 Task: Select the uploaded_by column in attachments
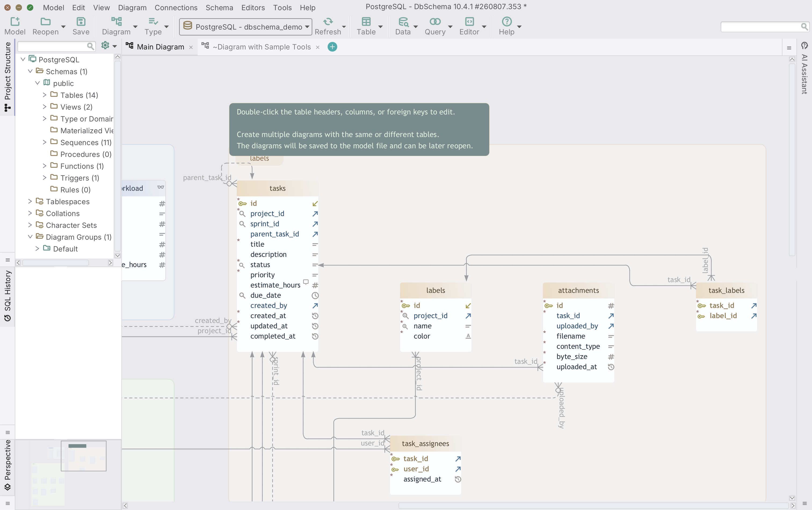pyautogui.click(x=577, y=326)
